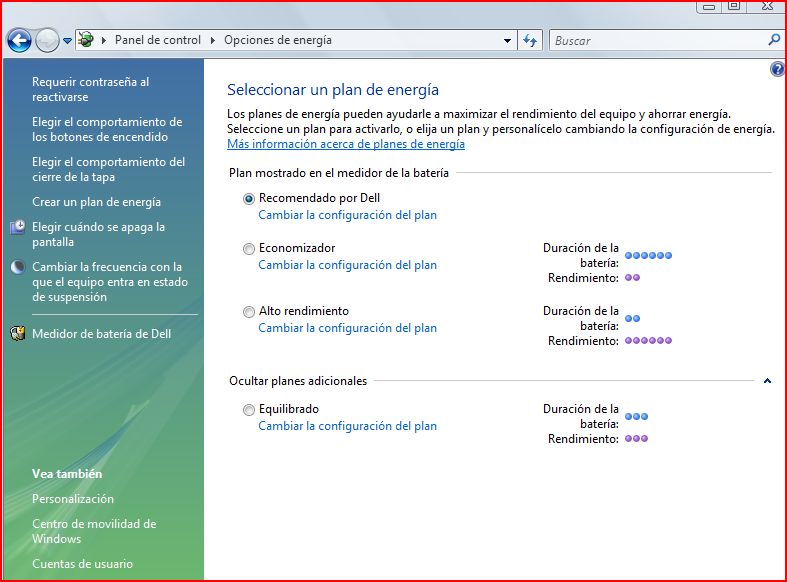
Task: Click Economizador Rendimiento purple dots
Action: tap(632, 277)
